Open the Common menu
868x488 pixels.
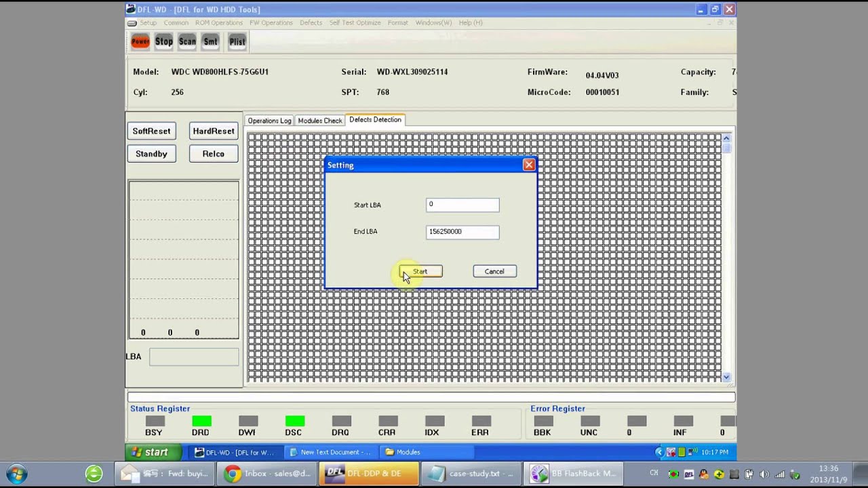[176, 22]
